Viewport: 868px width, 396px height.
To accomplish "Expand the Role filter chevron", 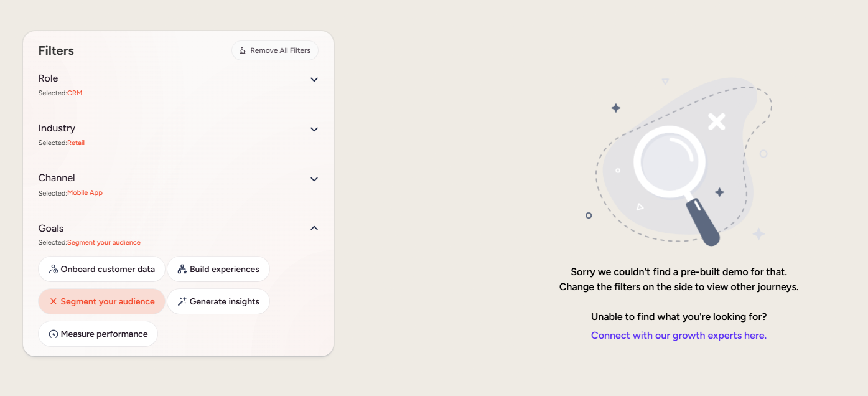I will coord(314,80).
